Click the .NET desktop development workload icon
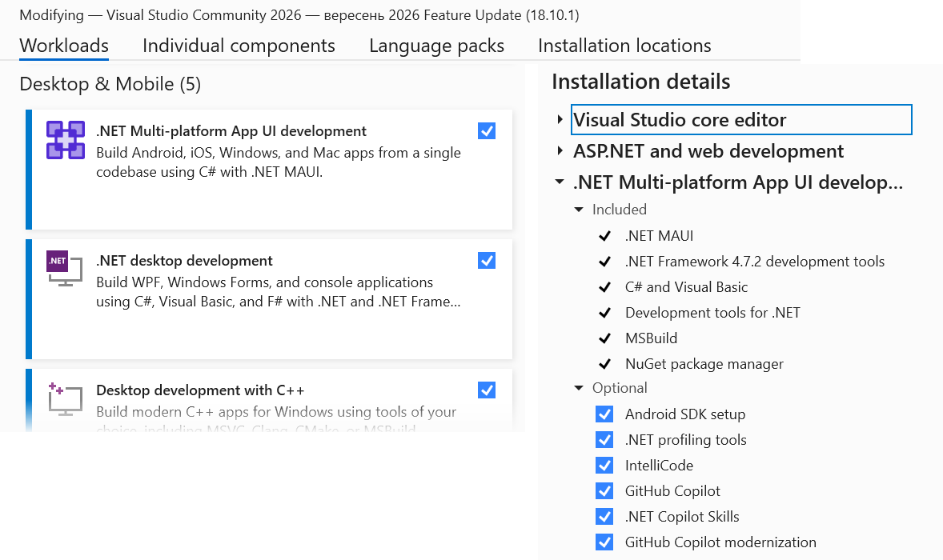Viewport: 943px width, 560px height. coord(64,268)
